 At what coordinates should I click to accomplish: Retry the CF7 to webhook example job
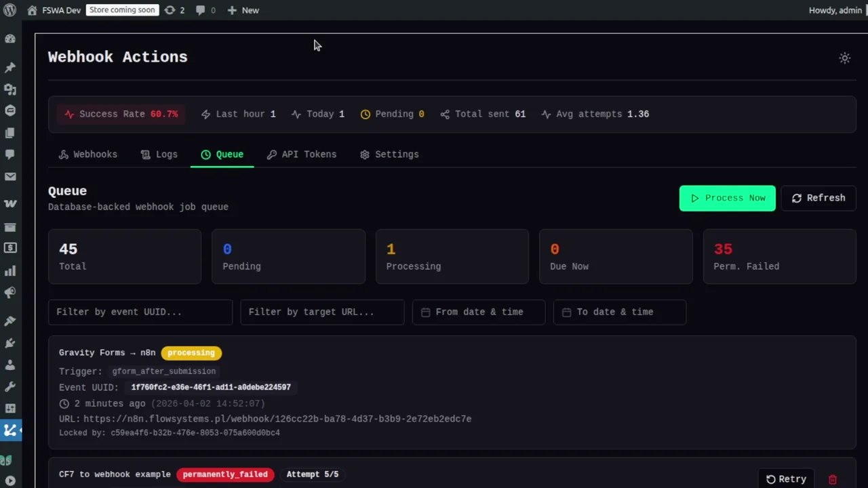tap(786, 479)
